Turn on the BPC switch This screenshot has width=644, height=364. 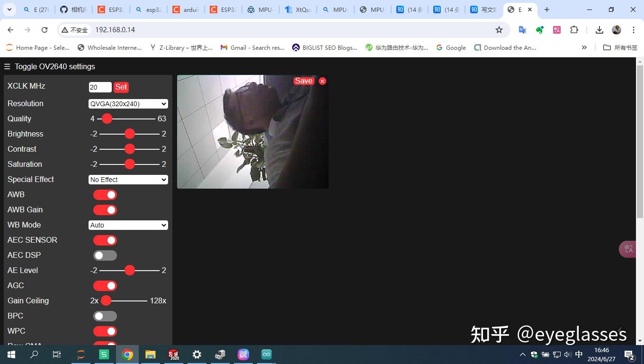[x=105, y=316]
